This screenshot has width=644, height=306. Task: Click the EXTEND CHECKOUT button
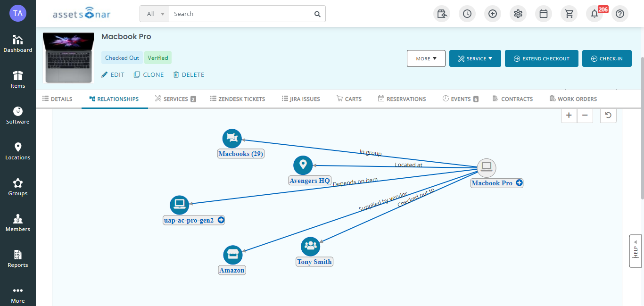coord(542,58)
